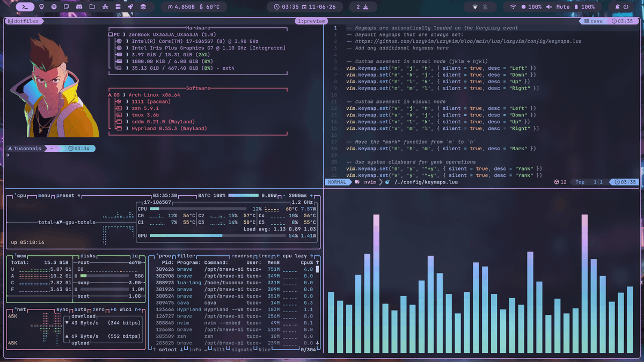Toggle the btop disks view

[x=87, y=256]
